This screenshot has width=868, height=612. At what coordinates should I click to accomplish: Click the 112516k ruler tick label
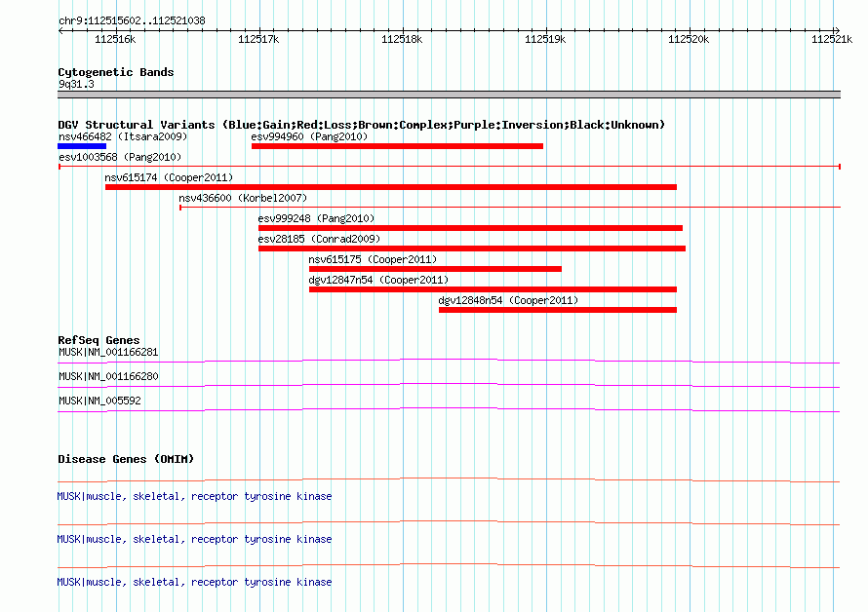tap(115, 39)
